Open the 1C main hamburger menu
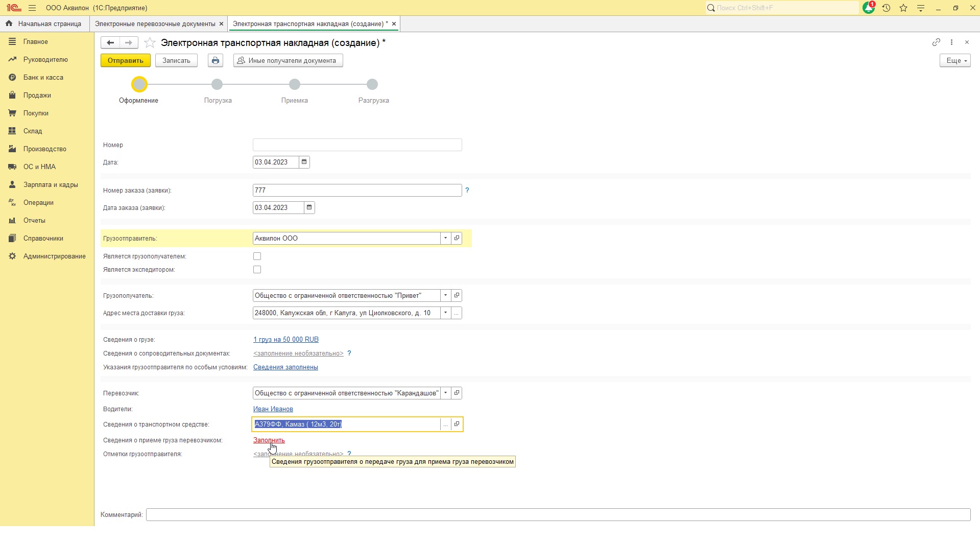 click(x=32, y=8)
